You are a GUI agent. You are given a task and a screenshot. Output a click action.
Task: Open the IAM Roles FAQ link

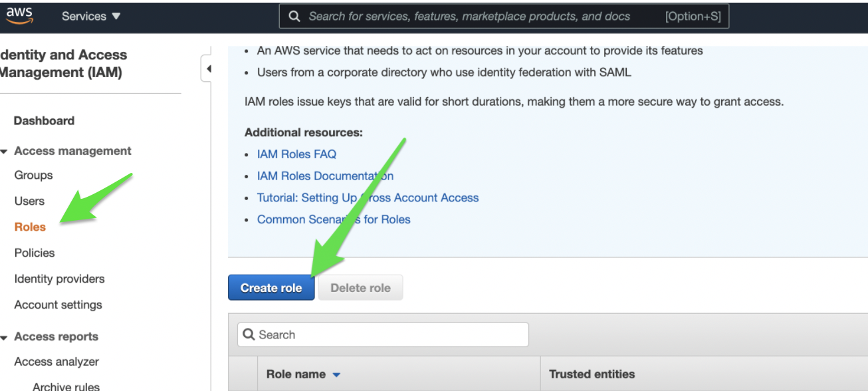(x=296, y=154)
